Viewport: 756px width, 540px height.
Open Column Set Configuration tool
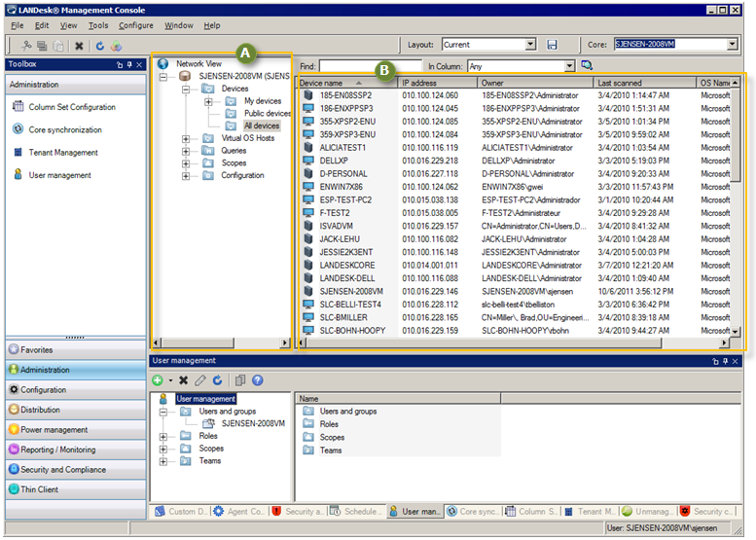[x=72, y=107]
